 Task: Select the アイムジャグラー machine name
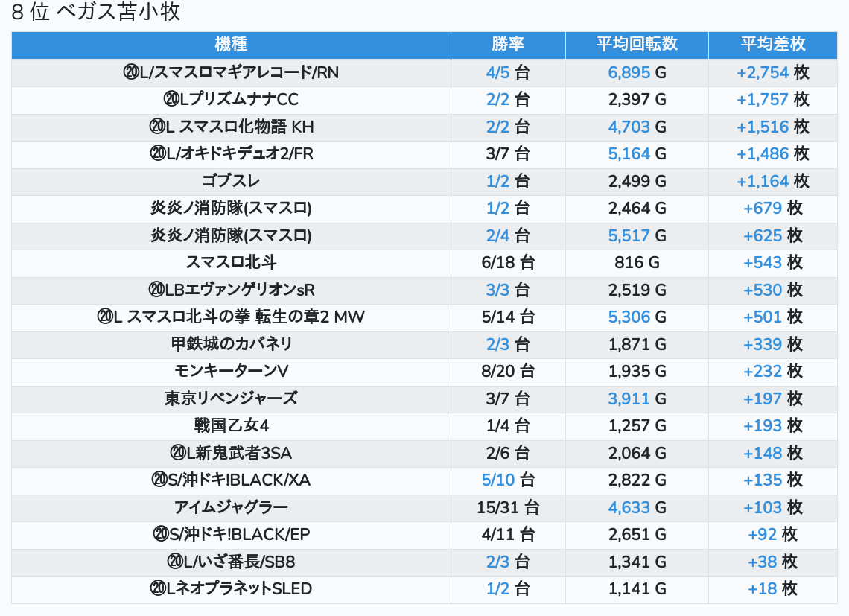[231, 507]
